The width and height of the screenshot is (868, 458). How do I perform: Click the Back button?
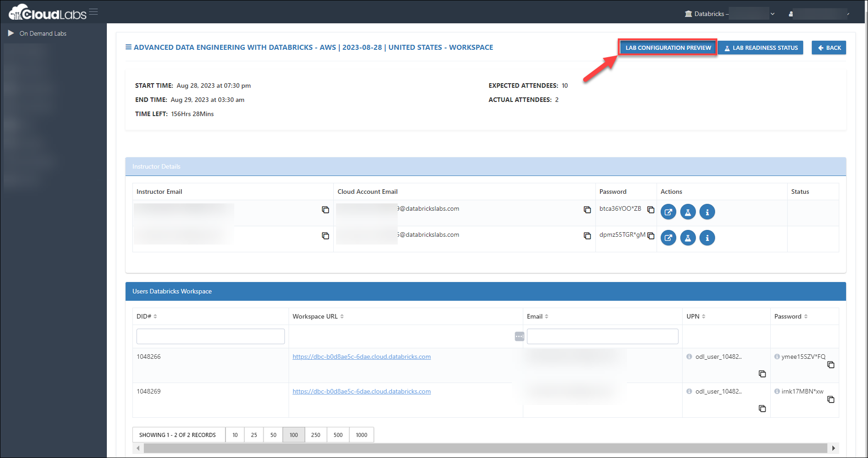[829, 48]
